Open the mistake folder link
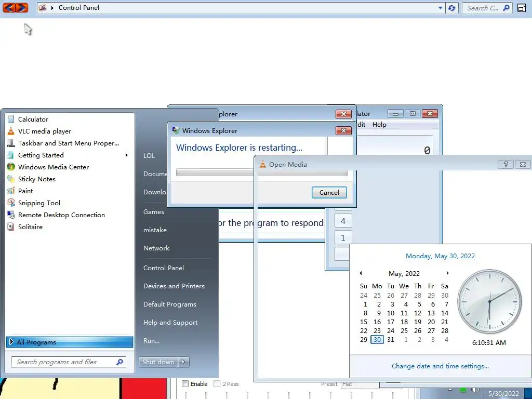This screenshot has height=399, width=532. click(x=155, y=230)
